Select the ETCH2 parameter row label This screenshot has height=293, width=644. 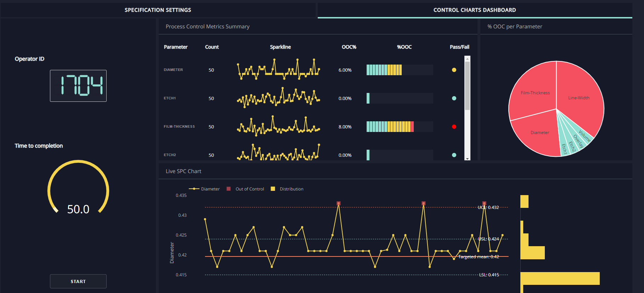(x=170, y=155)
